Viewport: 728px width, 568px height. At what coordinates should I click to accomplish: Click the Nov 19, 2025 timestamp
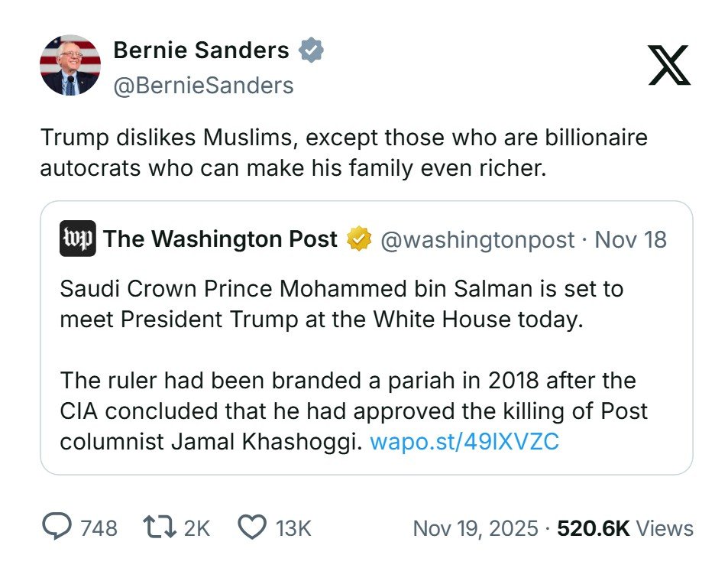(x=475, y=528)
